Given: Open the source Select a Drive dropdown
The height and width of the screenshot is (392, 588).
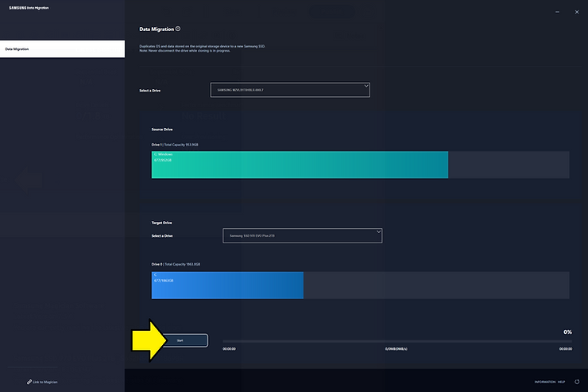Looking at the screenshot, I should (x=290, y=90).
